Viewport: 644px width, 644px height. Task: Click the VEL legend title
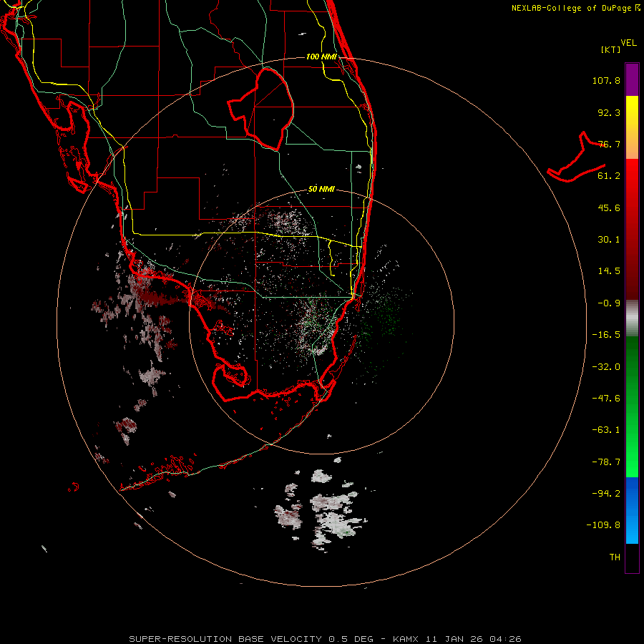[x=629, y=43]
